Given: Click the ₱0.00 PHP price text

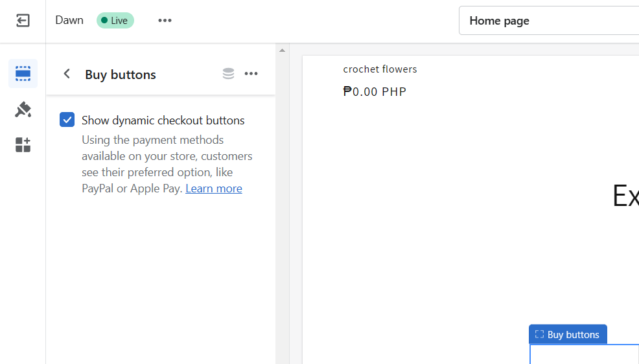Looking at the screenshot, I should coord(375,91).
